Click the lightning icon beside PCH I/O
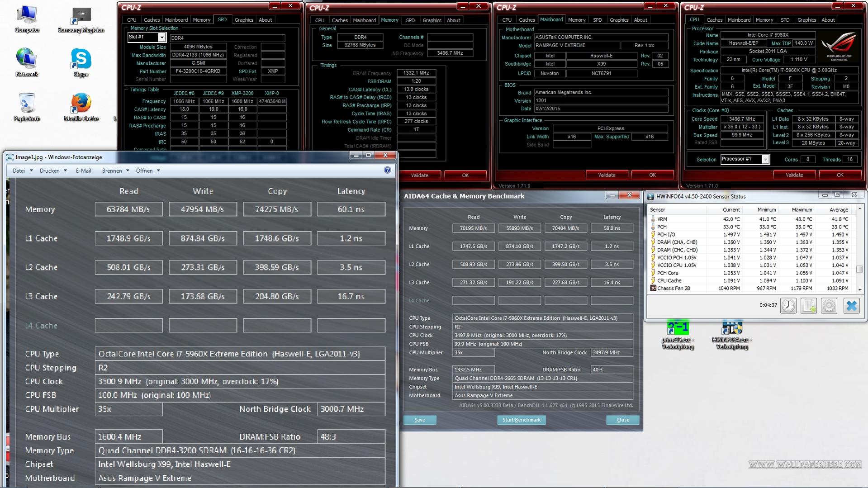This screenshot has height=488, width=868. [653, 234]
